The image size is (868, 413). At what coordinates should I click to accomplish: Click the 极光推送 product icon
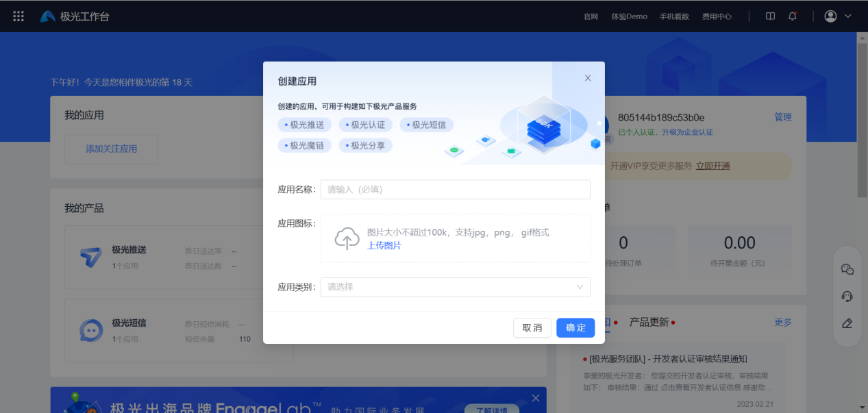pyautogui.click(x=90, y=258)
